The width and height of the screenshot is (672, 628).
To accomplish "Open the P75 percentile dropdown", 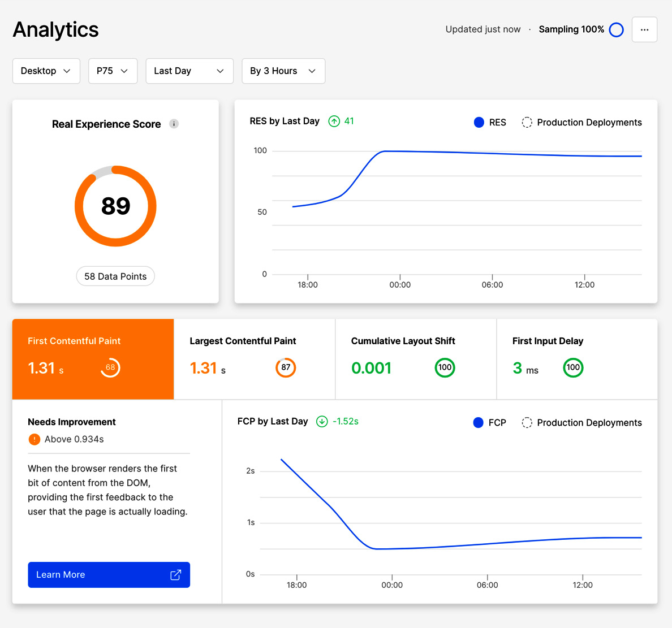I will tap(113, 71).
